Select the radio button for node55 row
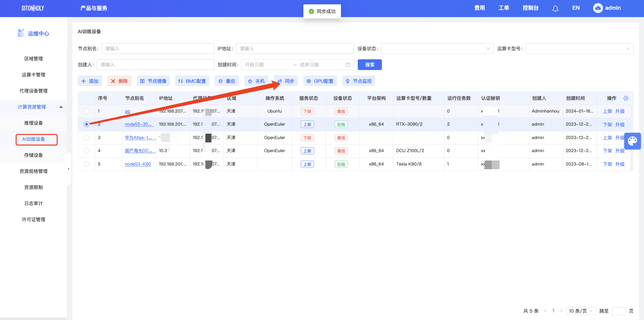This screenshot has height=320, width=644. click(87, 124)
